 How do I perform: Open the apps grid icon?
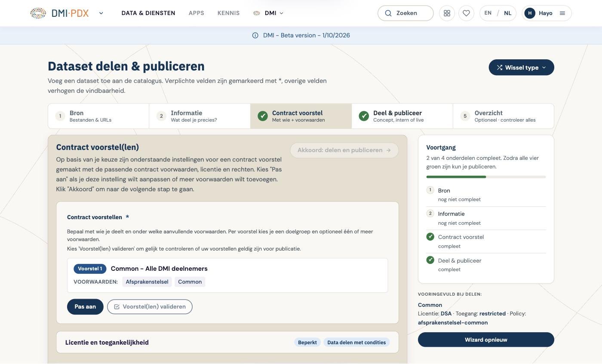(447, 13)
